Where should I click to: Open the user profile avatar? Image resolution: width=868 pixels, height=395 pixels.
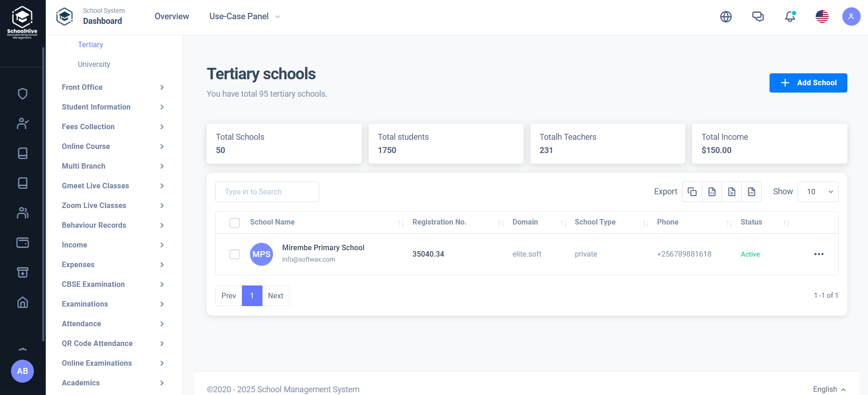[851, 17]
